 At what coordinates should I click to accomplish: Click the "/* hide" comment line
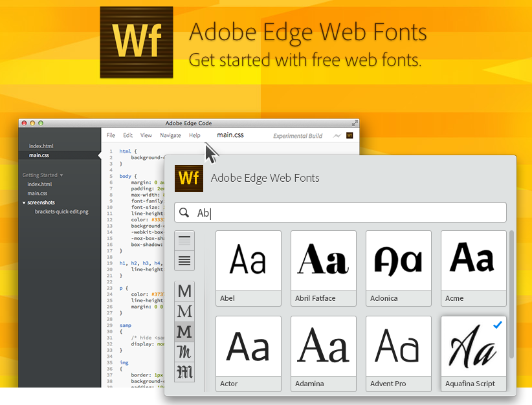pyautogui.click(x=148, y=338)
